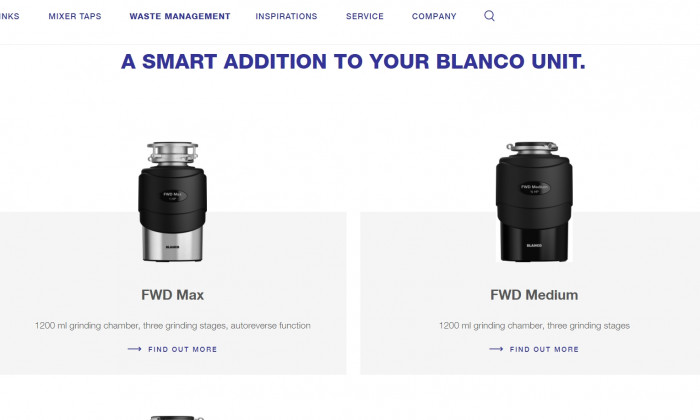Click the FWD Max autoreverse description text
The height and width of the screenshot is (420, 700).
pos(172,326)
